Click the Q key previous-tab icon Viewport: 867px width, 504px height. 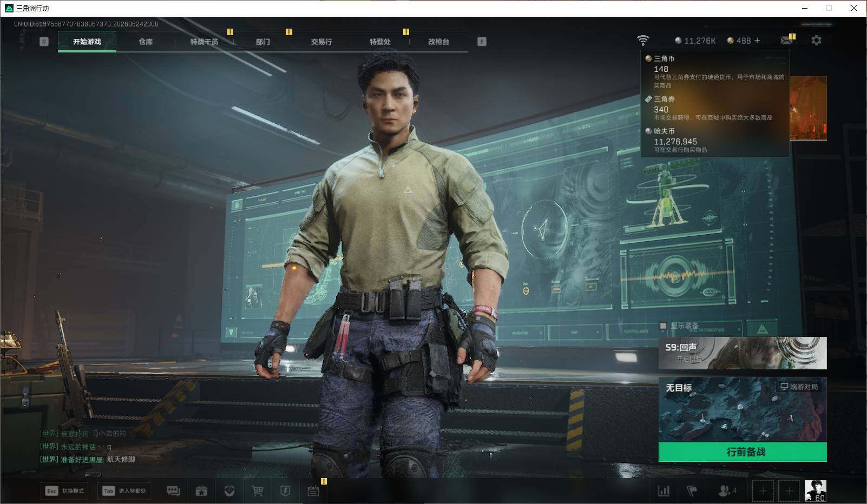click(x=44, y=42)
